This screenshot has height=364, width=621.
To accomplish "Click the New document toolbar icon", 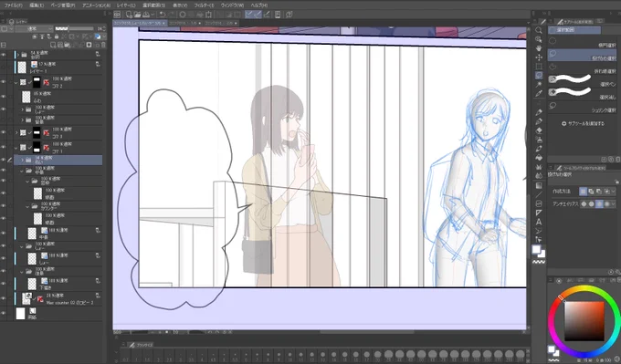I will point(129,15).
